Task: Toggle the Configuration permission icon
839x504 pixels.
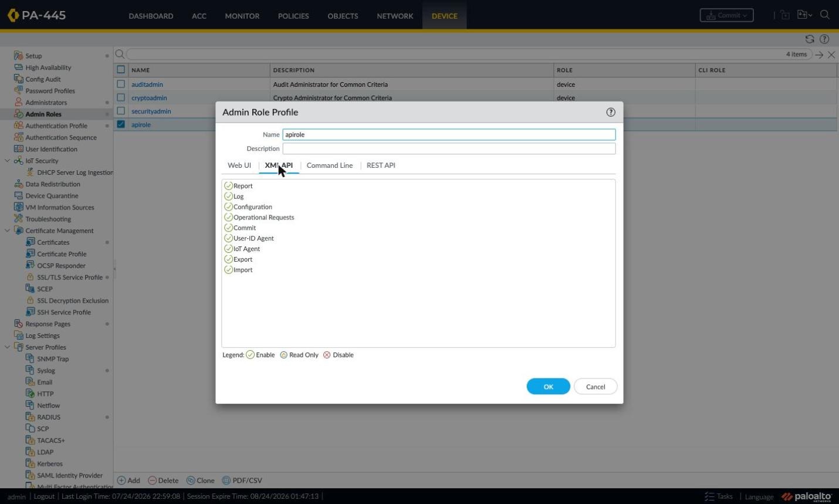Action: click(x=229, y=207)
